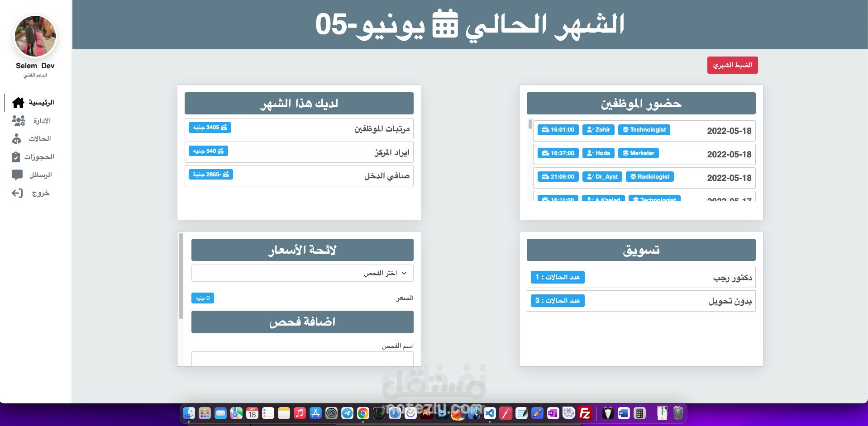The height and width of the screenshot is (426, 868).
Task: Click the عدد الحالات : 3 badge for بدون تحويل
Action: [x=558, y=301]
